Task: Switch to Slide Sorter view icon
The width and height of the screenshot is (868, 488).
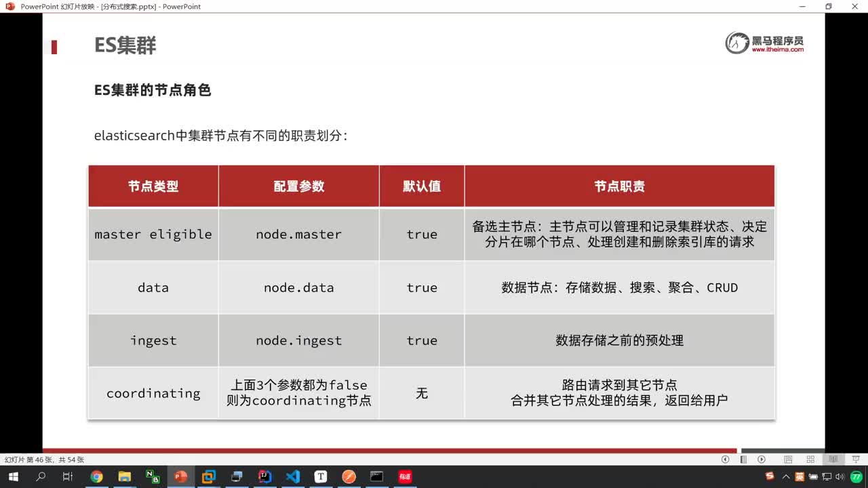Action: tap(810, 460)
